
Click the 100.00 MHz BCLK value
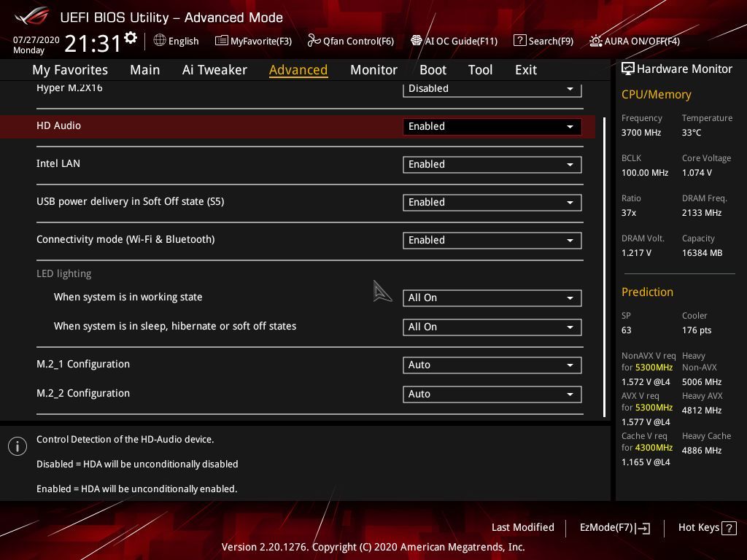[x=645, y=173]
